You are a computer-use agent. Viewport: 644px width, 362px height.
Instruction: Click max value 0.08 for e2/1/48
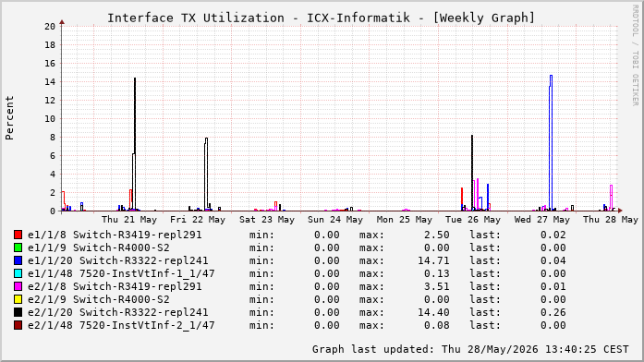(x=437, y=325)
